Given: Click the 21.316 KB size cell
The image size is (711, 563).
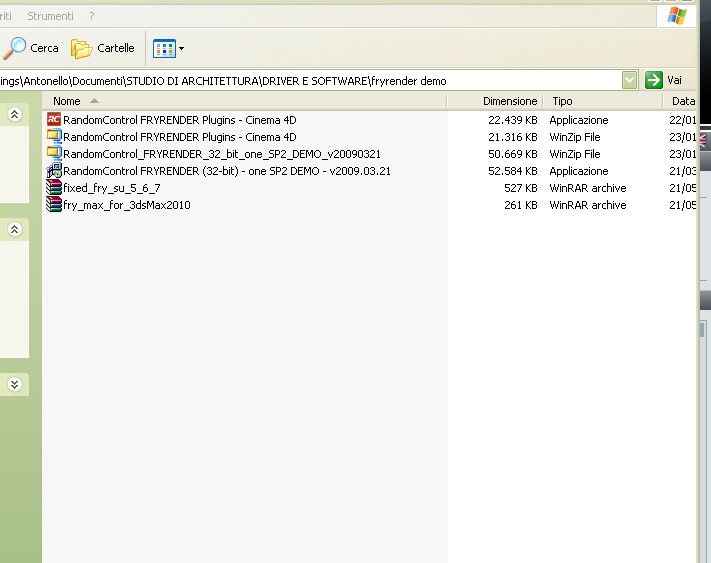Looking at the screenshot, I should point(512,137).
